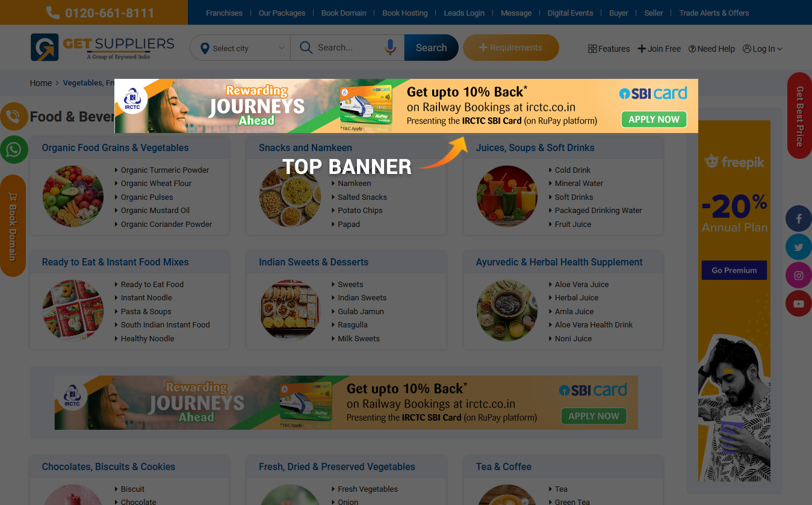Click the blue Search button
Viewport: 812px width, 505px height.
[431, 48]
